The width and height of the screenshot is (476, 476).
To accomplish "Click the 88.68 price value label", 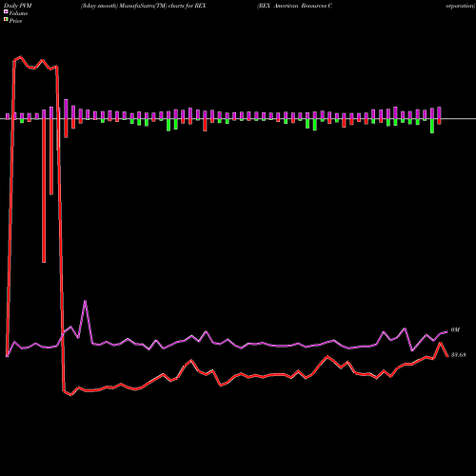I will click(458, 355).
